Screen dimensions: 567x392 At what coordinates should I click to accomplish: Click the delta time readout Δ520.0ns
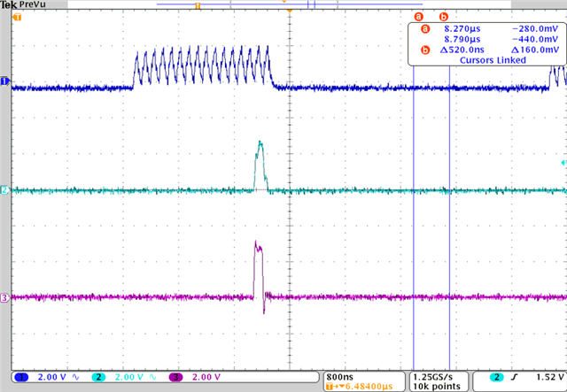462,50
